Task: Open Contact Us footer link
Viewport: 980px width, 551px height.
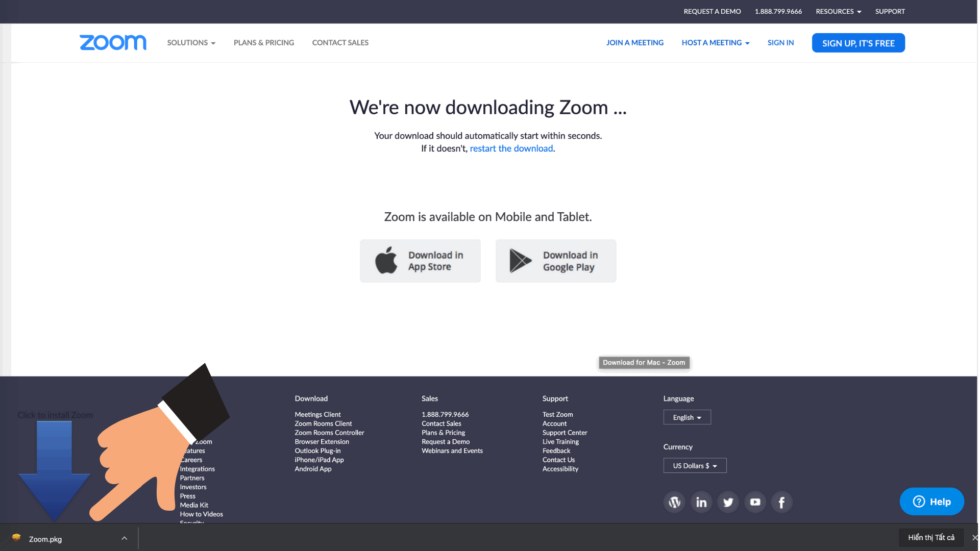Action: coord(558,460)
